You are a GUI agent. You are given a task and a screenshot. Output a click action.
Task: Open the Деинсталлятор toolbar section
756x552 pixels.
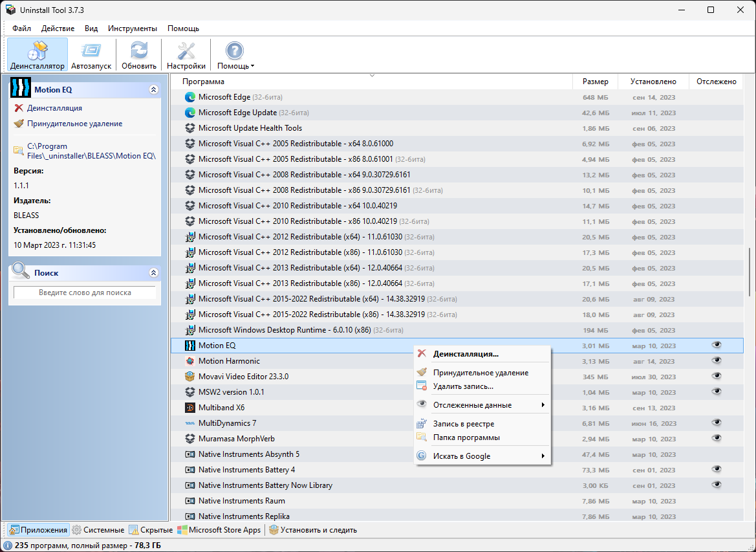[38, 54]
